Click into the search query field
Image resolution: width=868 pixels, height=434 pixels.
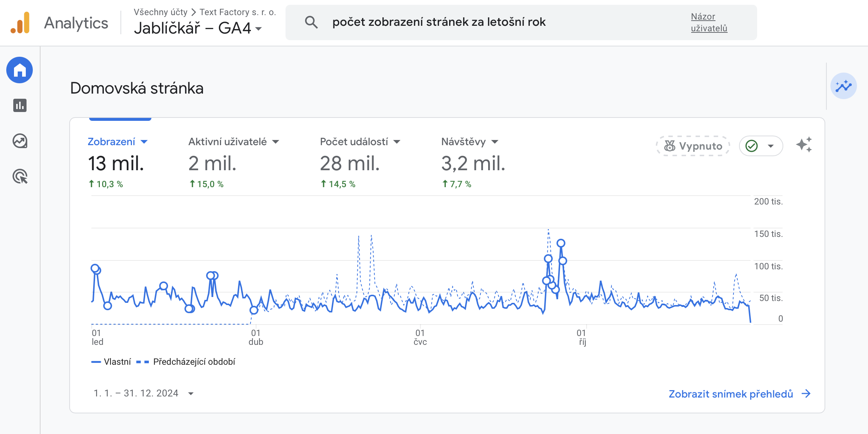(x=438, y=22)
